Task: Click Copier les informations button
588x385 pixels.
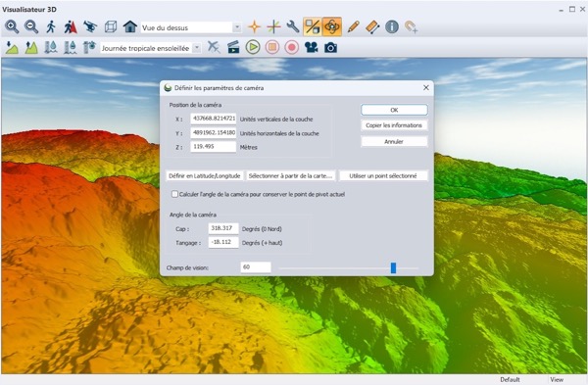Action: tap(394, 125)
